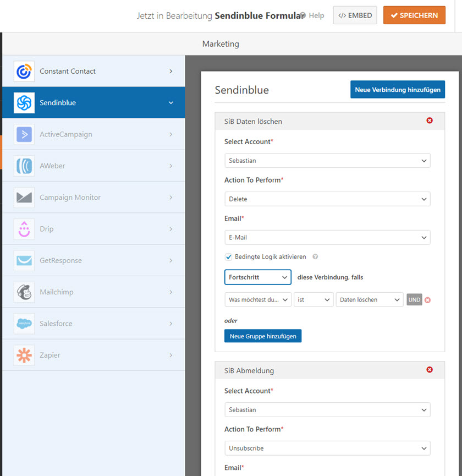Open the Fortschritt conditional action dropdown
Viewport: 462px width, 476px height.
(x=258, y=277)
